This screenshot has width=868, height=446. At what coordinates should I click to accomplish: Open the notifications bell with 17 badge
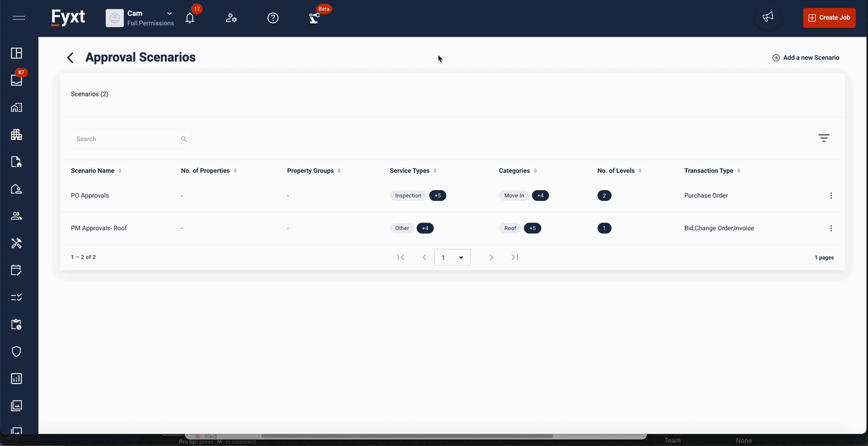(191, 18)
